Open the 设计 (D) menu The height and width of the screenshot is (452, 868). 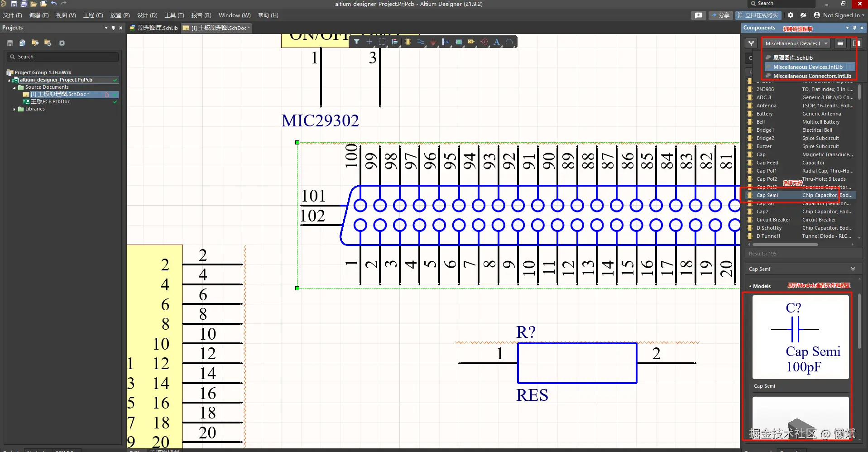[x=147, y=15]
